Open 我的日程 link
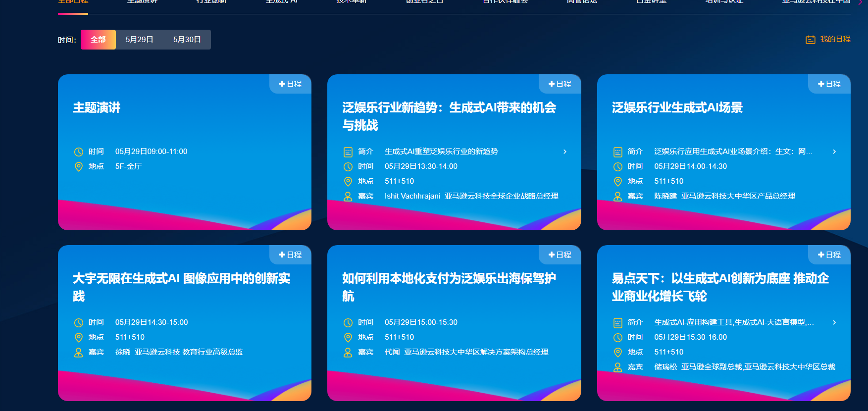The width and height of the screenshot is (868, 411). point(828,39)
